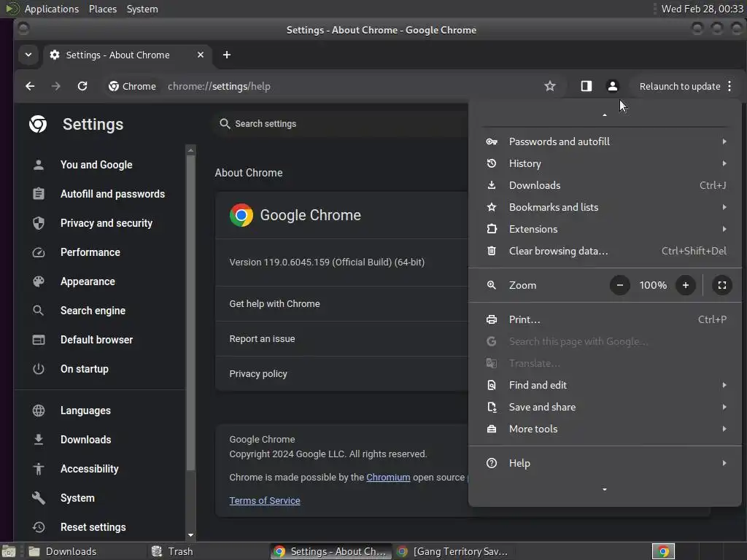Open the Terms of Service link
This screenshot has height=560, width=747.
tap(265, 500)
